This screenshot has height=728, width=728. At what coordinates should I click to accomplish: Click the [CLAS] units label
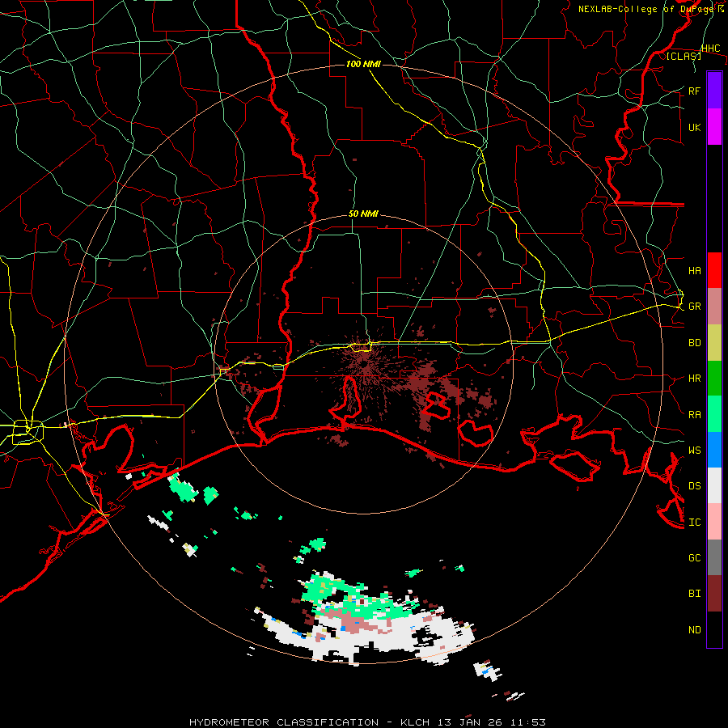coord(684,57)
